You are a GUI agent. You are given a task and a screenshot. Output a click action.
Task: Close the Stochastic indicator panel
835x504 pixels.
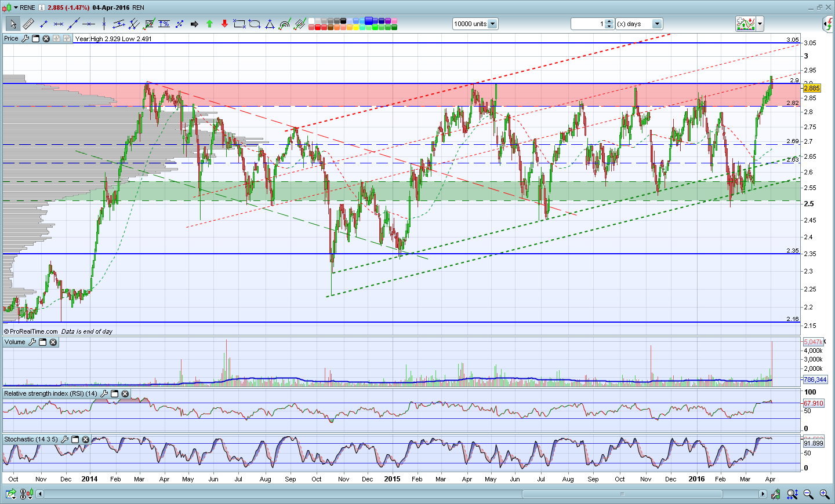coord(85,440)
